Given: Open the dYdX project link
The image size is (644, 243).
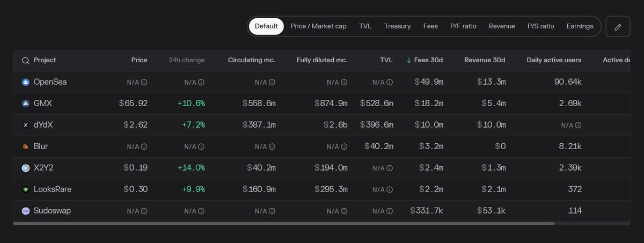Looking at the screenshot, I should [43, 125].
